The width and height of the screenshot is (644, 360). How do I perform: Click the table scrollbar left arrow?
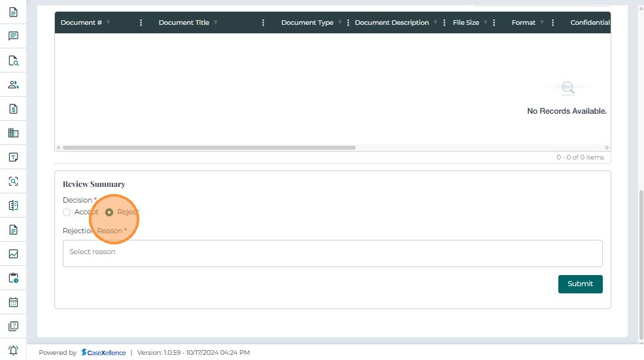(x=58, y=148)
